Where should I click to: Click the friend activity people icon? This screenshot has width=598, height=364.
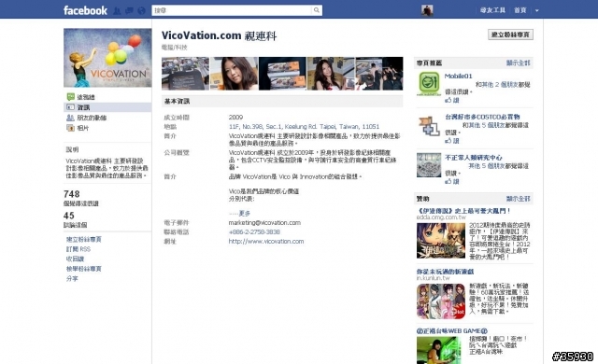coord(71,118)
